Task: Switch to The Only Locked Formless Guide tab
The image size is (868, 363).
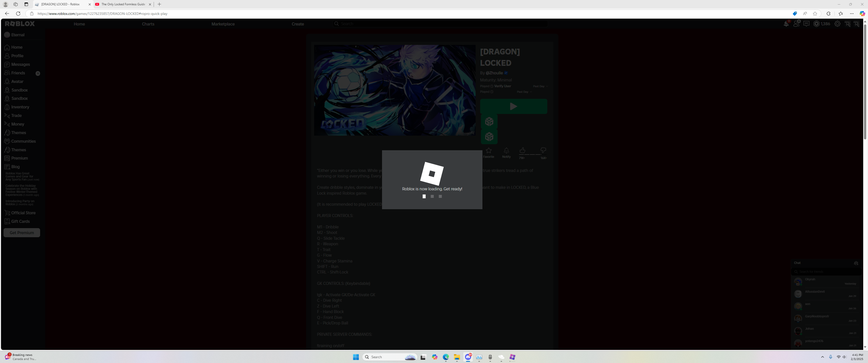Action: click(x=123, y=4)
